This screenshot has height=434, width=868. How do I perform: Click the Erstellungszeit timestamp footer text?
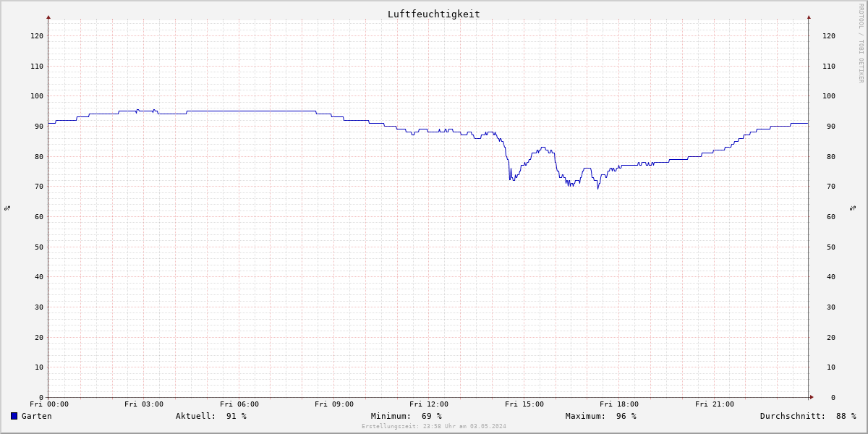[434, 426]
